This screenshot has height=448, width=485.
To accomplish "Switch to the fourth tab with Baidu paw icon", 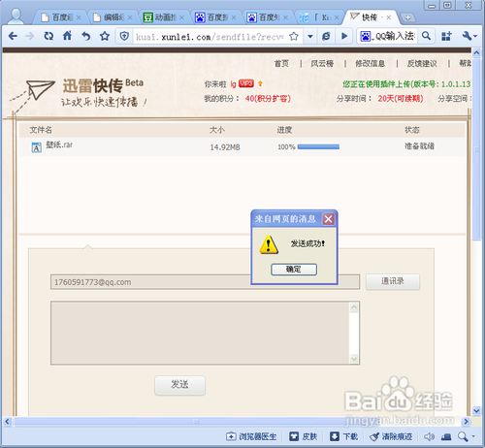I will tap(215, 17).
